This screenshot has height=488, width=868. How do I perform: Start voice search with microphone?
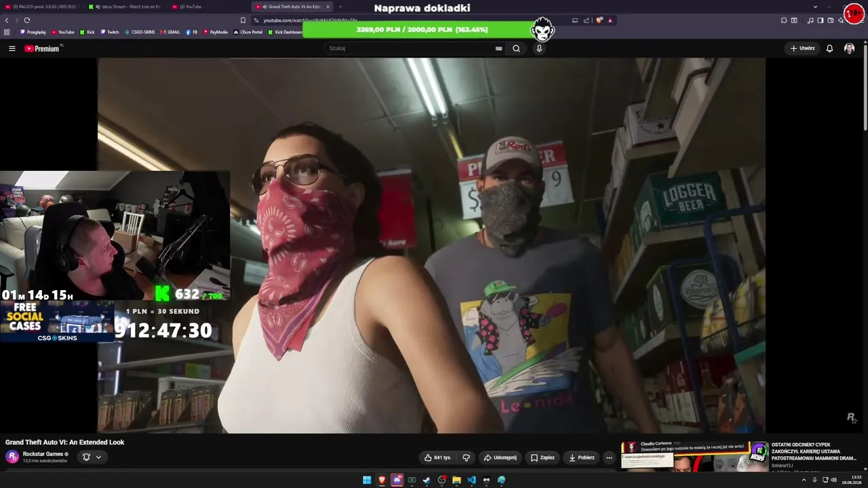click(539, 48)
